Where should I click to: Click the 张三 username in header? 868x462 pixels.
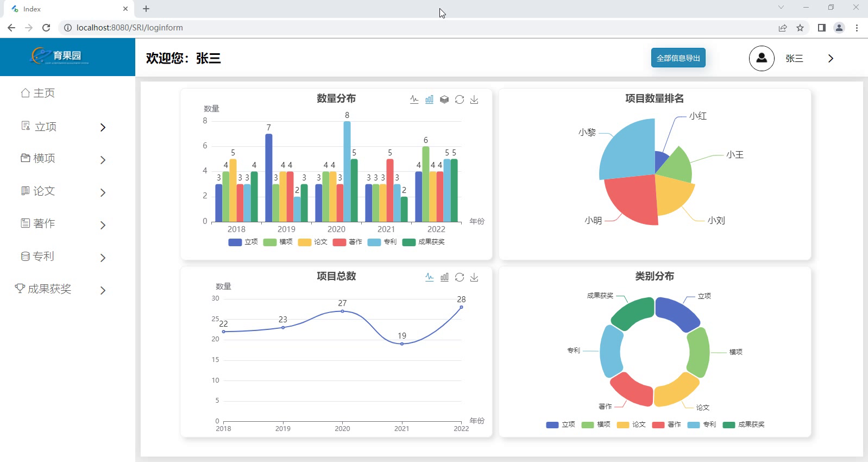tap(794, 58)
